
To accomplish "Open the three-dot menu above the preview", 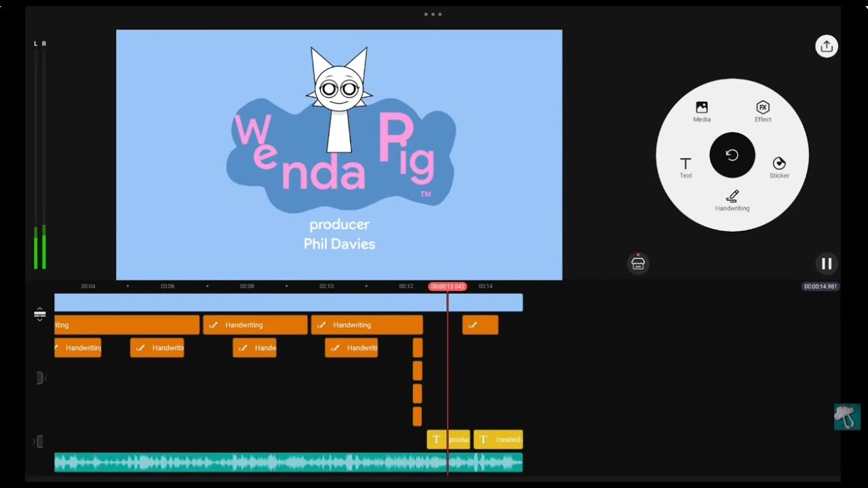I will point(433,14).
